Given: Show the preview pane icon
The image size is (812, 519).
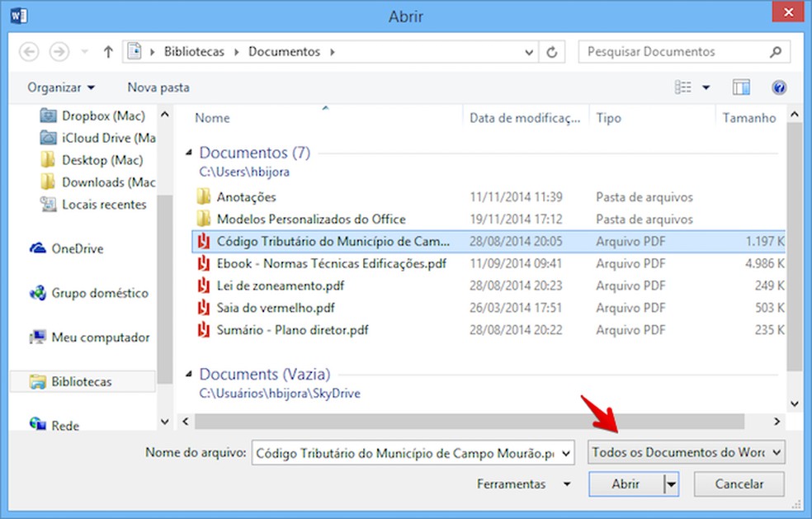Looking at the screenshot, I should pyautogui.click(x=741, y=87).
